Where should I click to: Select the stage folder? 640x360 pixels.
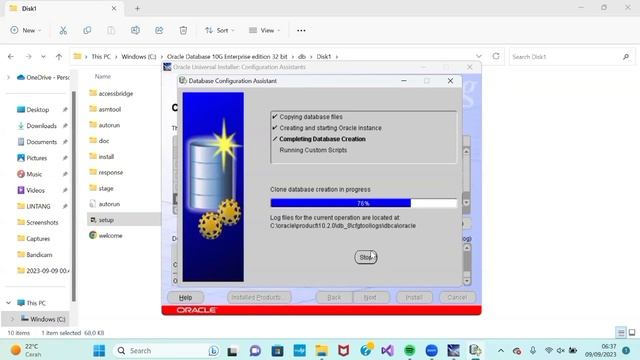(x=101, y=188)
